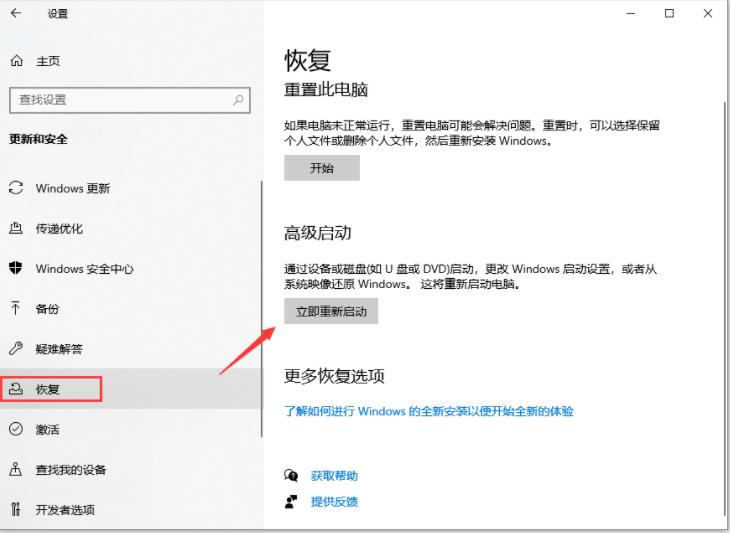Screen dimensions: 730x533
Task: Click 主页 label in sidebar
Action: (x=48, y=61)
